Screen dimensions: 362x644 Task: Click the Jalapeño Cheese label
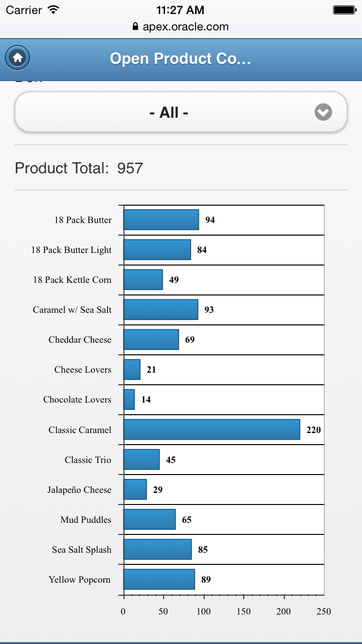tap(79, 490)
